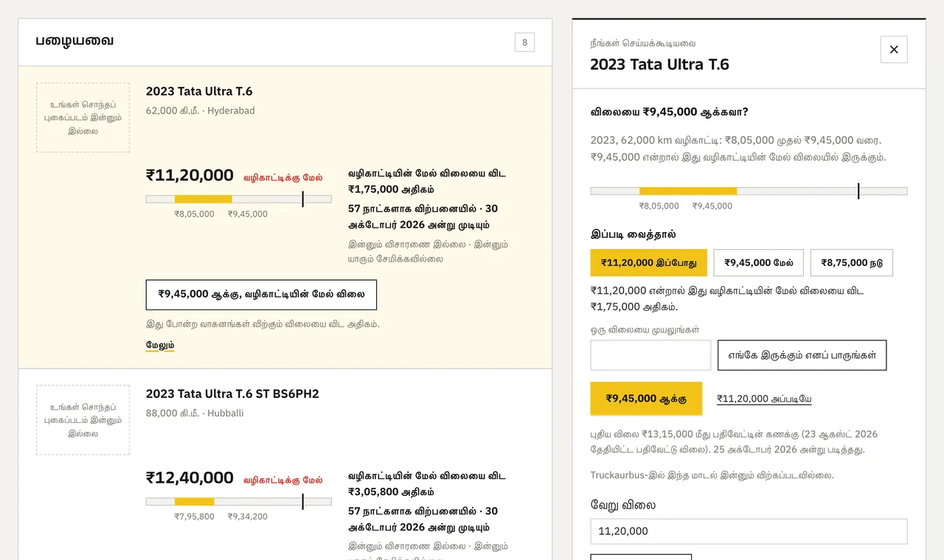Click the ₹11,20,000 price in Hyderabad listing

click(190, 175)
